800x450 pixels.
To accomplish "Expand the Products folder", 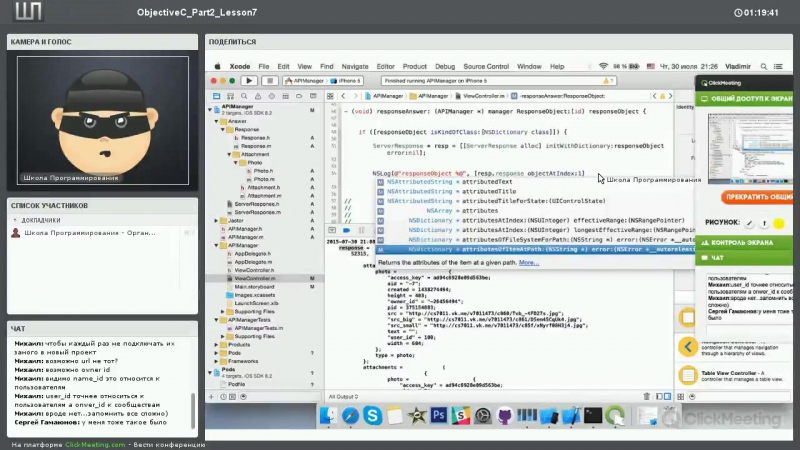I will (x=216, y=344).
